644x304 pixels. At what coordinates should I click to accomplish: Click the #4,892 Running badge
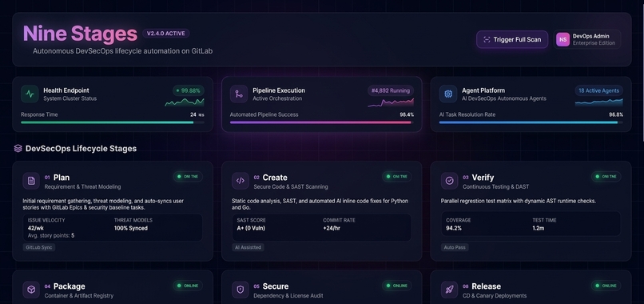[x=391, y=90]
